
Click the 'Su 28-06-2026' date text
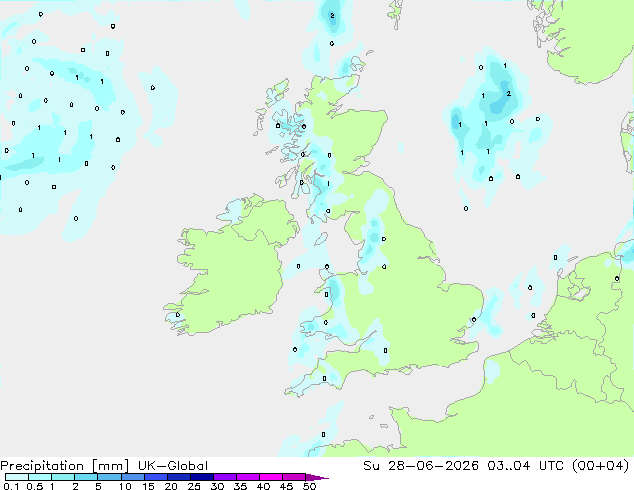pos(421,466)
